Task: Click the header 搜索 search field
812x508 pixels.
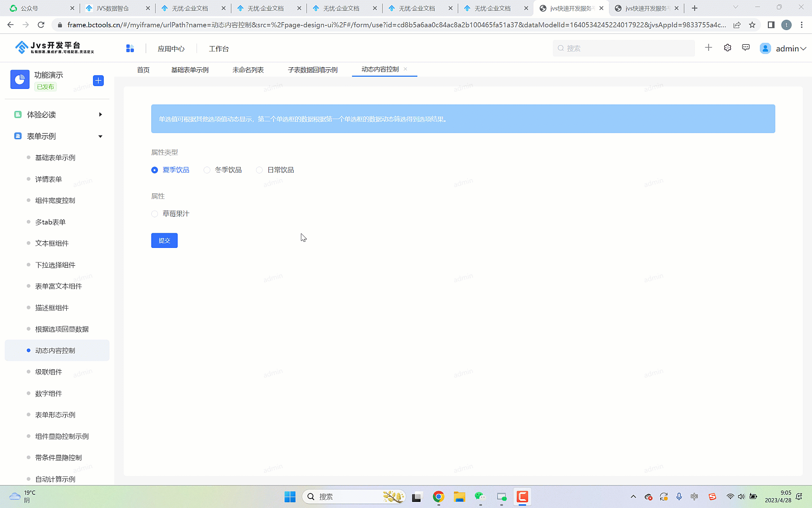Action: pyautogui.click(x=624, y=48)
